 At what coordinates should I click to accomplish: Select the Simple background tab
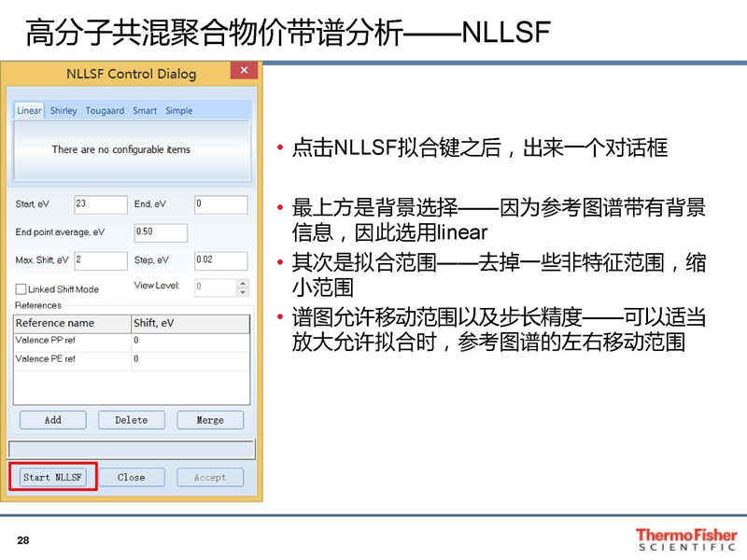click(179, 110)
